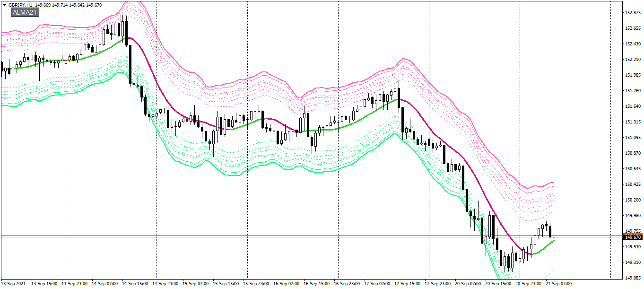Click the 149.530 price scale label
Viewport: 644px width, 289px height.
coord(633,246)
